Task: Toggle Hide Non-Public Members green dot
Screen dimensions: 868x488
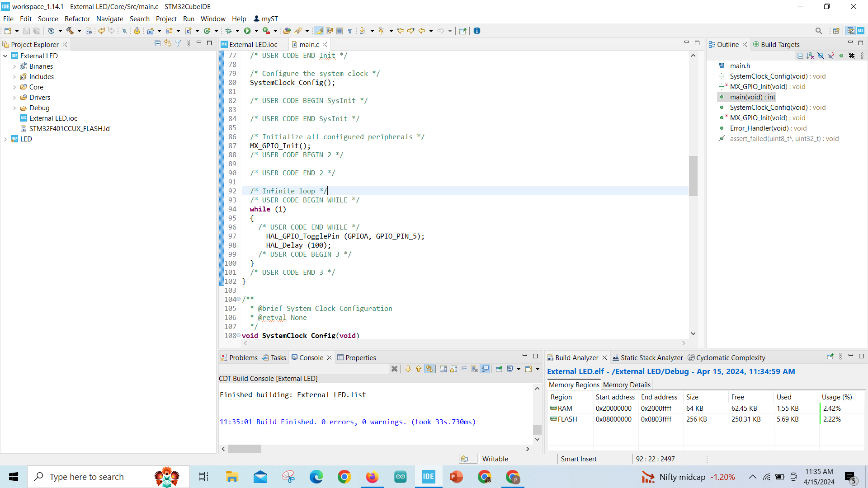Action: [841, 56]
